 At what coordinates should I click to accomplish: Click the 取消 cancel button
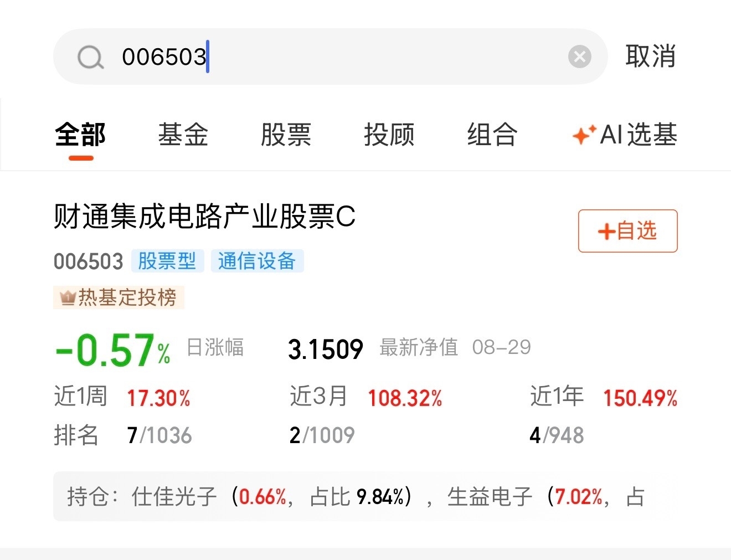(x=651, y=56)
